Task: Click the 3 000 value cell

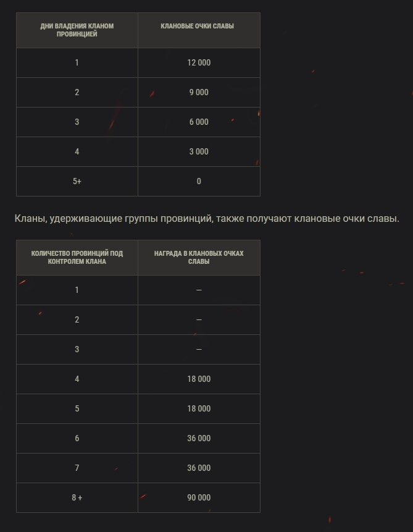Action: pos(199,151)
